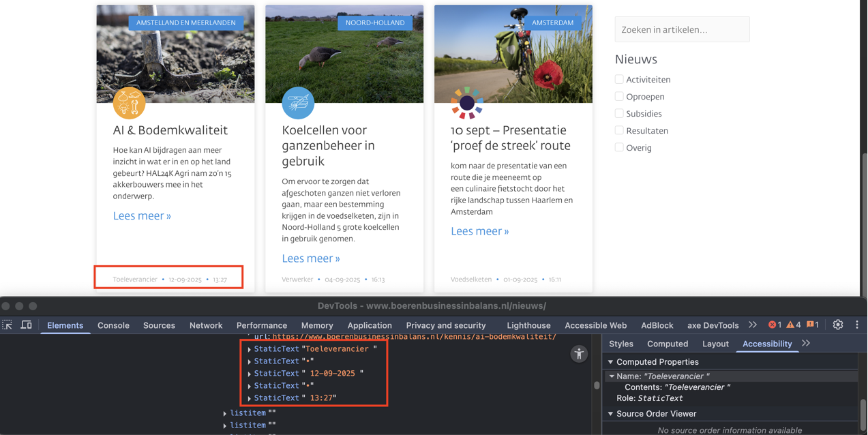Click the AMSTELLAND EN MEERLANDEN tag
Image resolution: width=868 pixels, height=435 pixels.
185,22
